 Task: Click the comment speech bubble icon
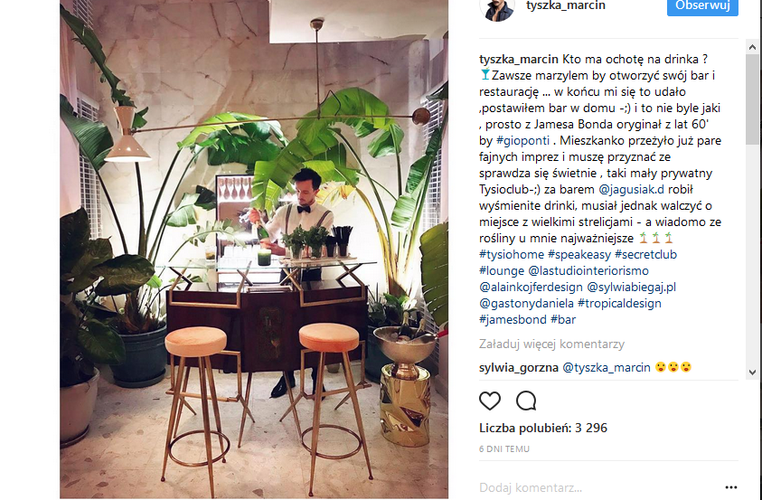(526, 401)
